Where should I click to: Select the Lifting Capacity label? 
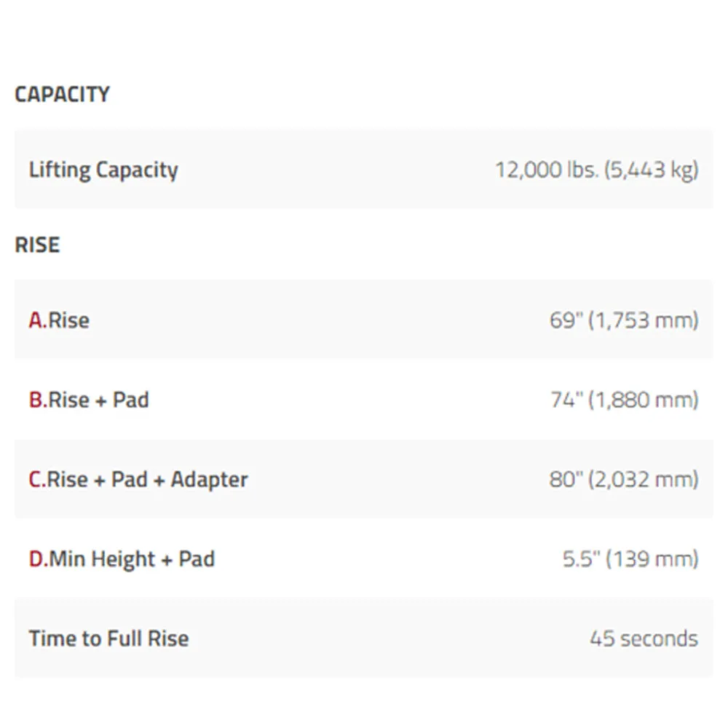[103, 170]
